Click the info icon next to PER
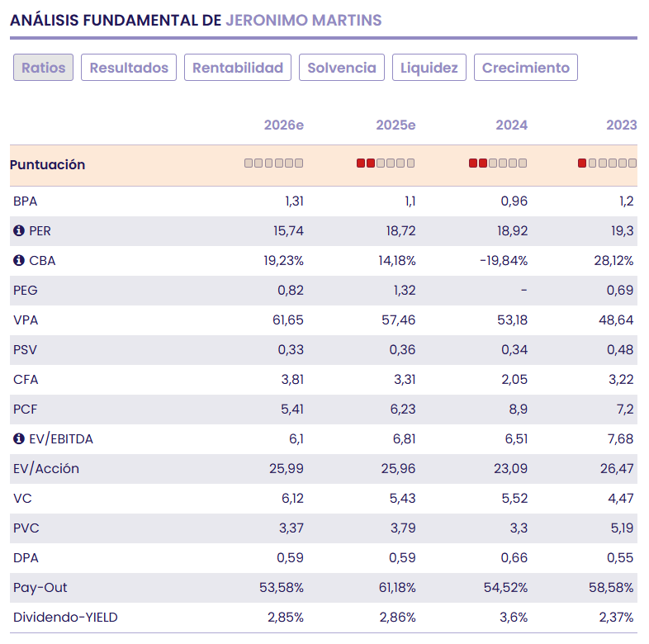 click(19, 231)
